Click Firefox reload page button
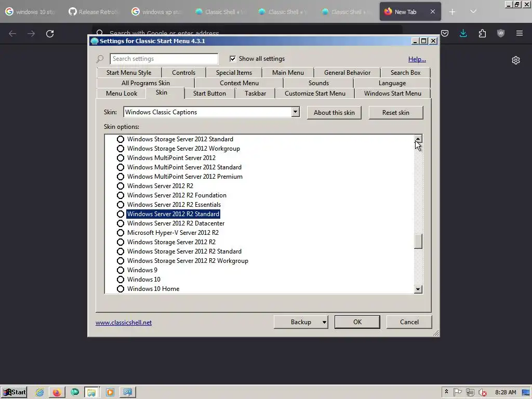Viewport: 532px width, 399px height. click(x=50, y=34)
